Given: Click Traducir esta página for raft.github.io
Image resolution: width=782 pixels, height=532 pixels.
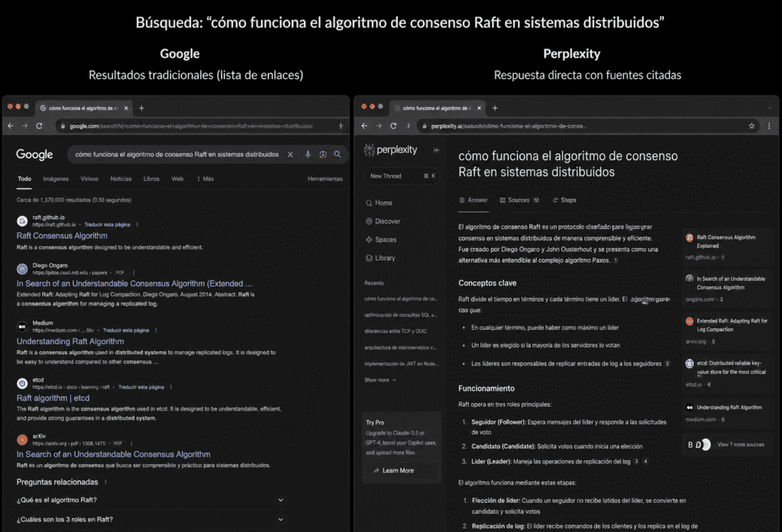Looking at the screenshot, I should click(x=107, y=225).
